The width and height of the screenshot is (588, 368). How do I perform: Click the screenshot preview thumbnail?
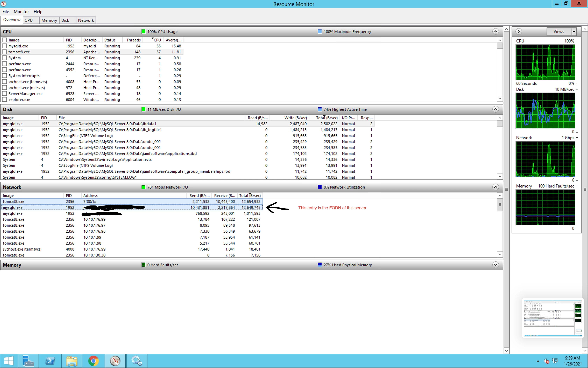553,318
